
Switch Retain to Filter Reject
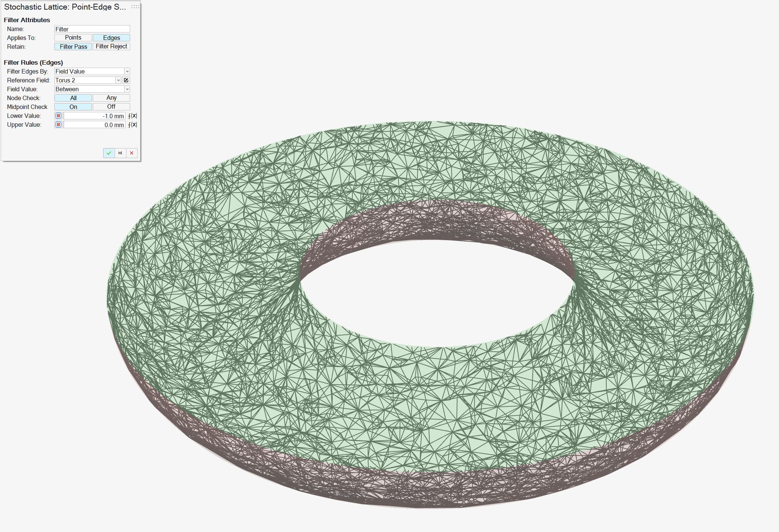pos(111,47)
